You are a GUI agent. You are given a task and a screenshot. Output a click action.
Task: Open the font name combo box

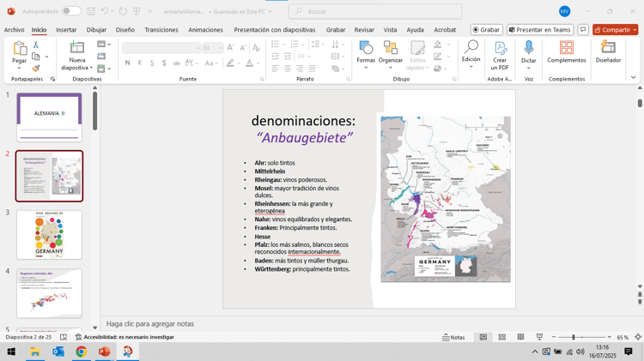(161, 48)
